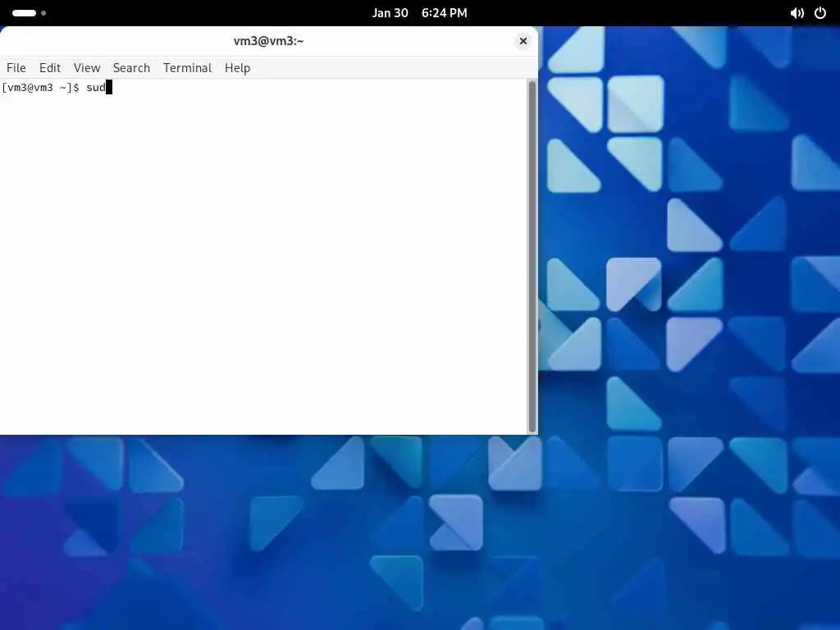This screenshot has height=630, width=840.
Task: Open the Search menu
Action: 131,68
